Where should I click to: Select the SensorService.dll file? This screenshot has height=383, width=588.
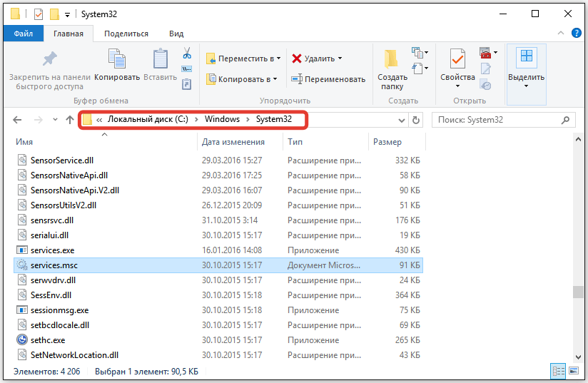pyautogui.click(x=218, y=160)
